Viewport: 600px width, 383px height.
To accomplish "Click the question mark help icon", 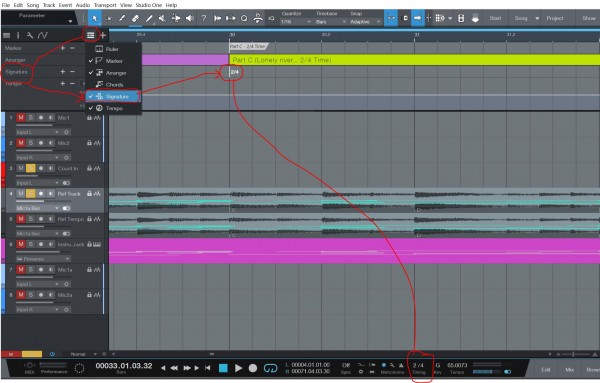I will tap(204, 18).
